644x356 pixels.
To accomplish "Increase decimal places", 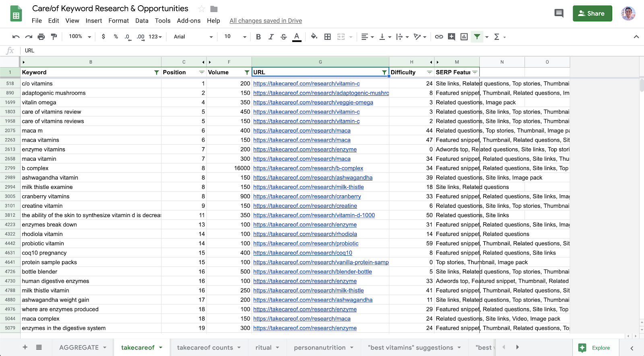I will point(140,37).
